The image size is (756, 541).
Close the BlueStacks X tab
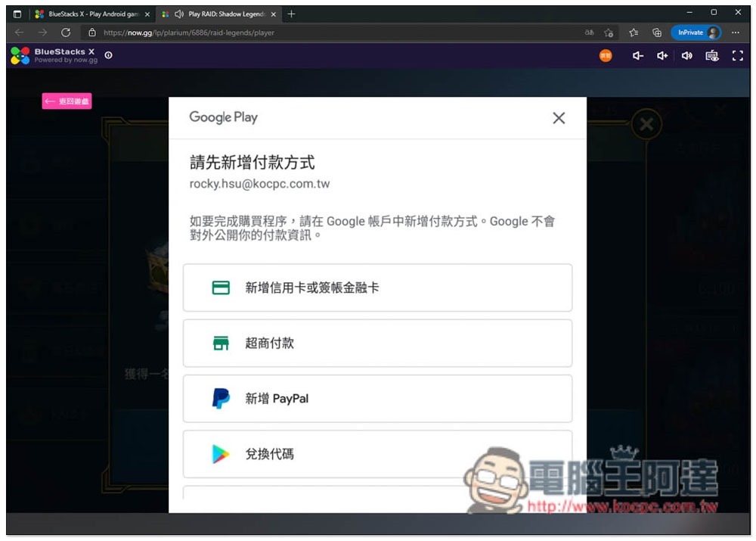tap(147, 14)
